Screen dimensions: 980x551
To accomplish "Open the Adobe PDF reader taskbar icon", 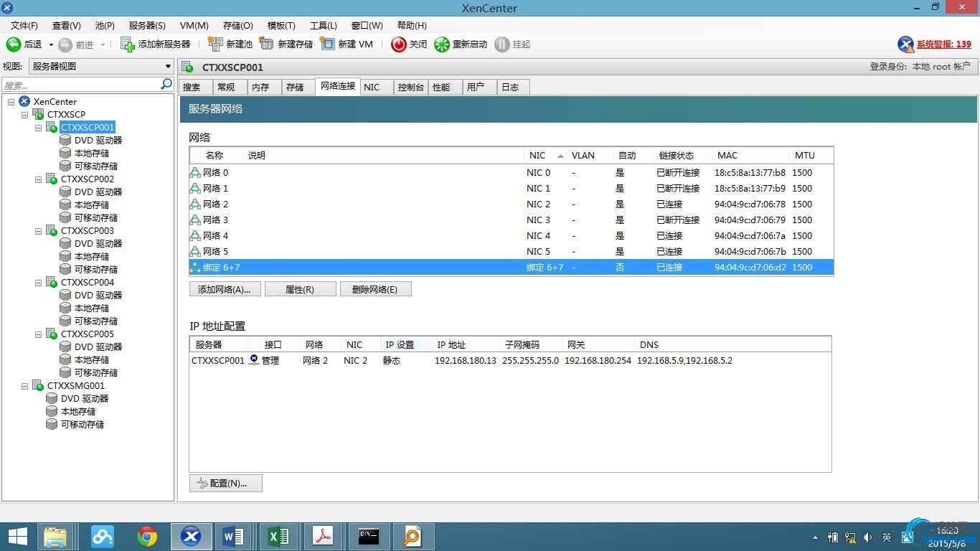I will (x=324, y=537).
